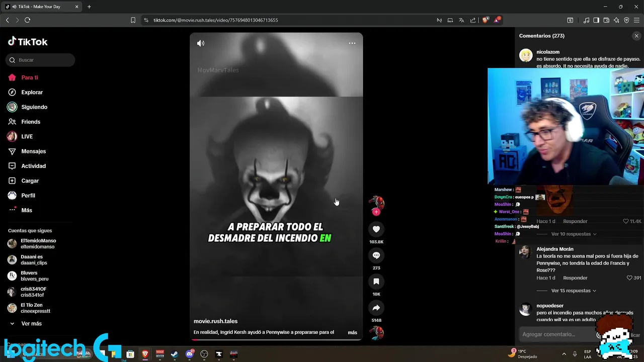
Task: Open the followed account cris8341OF
Action: (x=27, y=292)
